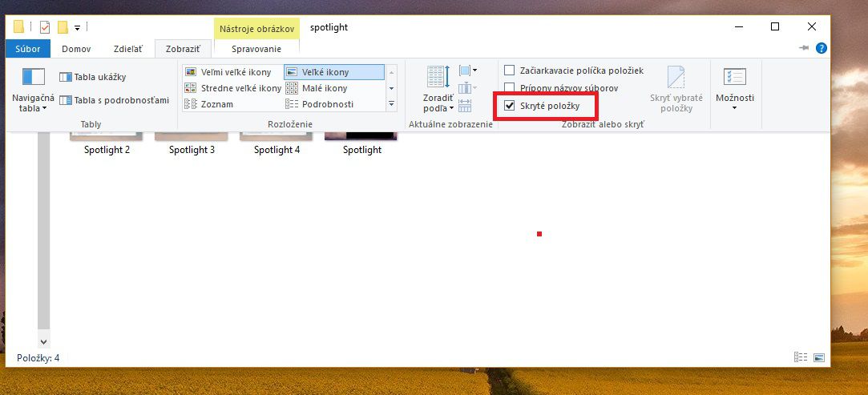Screen dimensions: 868x395
Task: Toggle the Tabla ukážky preview pane
Action: click(93, 77)
